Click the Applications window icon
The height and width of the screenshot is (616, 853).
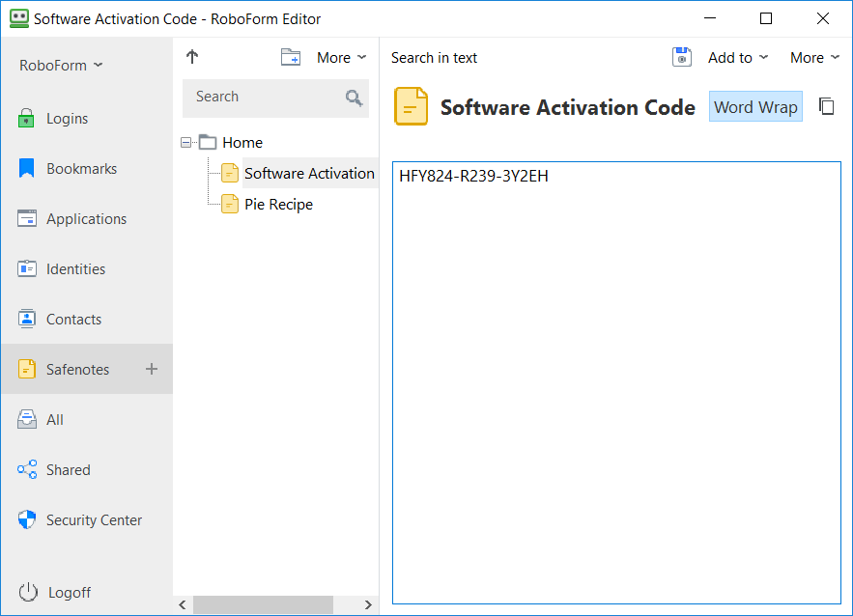pos(27,218)
